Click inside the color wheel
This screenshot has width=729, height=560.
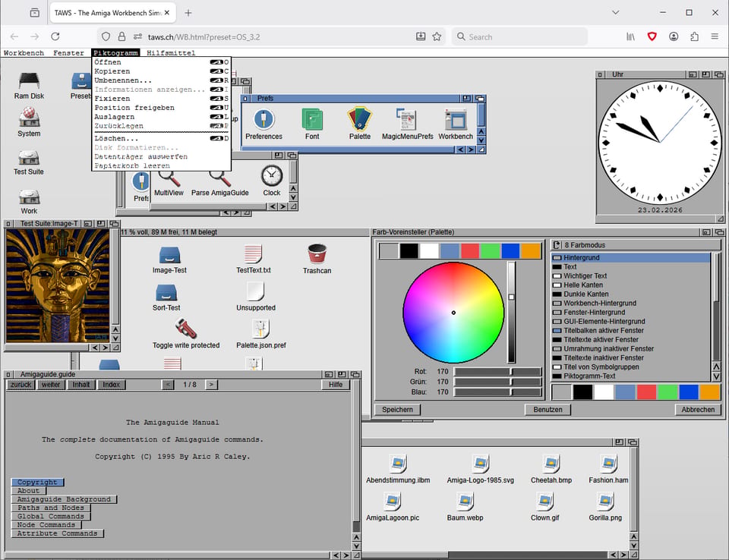(x=453, y=313)
